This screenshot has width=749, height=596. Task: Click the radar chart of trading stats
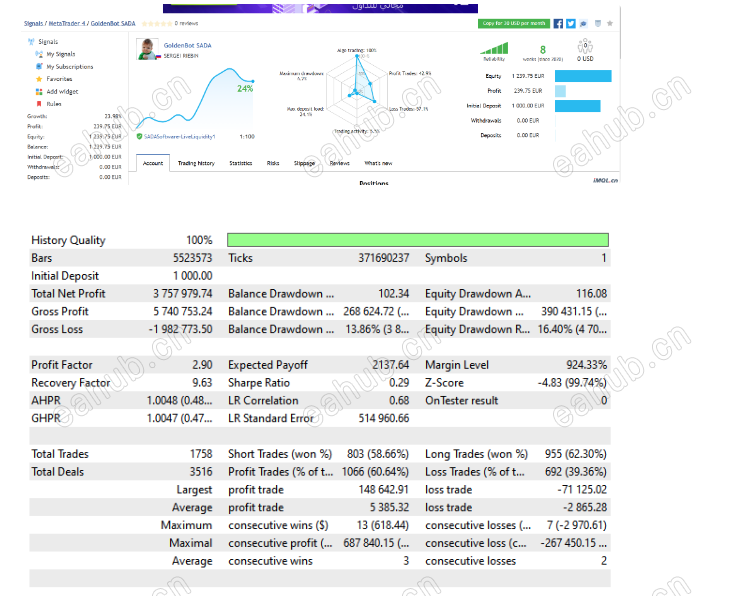click(356, 90)
